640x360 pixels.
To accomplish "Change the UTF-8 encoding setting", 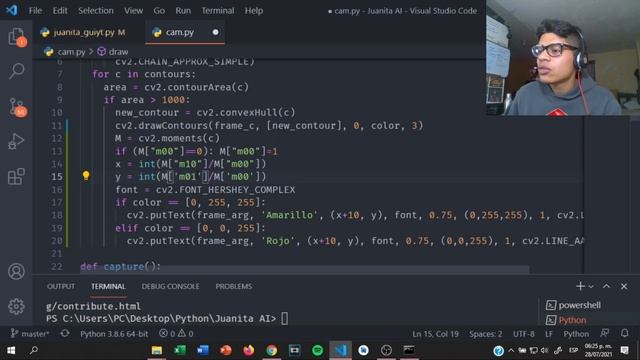I will click(524, 334).
